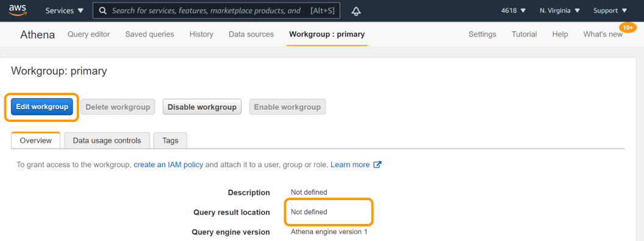Click the Enable workgroup button

pos(287,107)
